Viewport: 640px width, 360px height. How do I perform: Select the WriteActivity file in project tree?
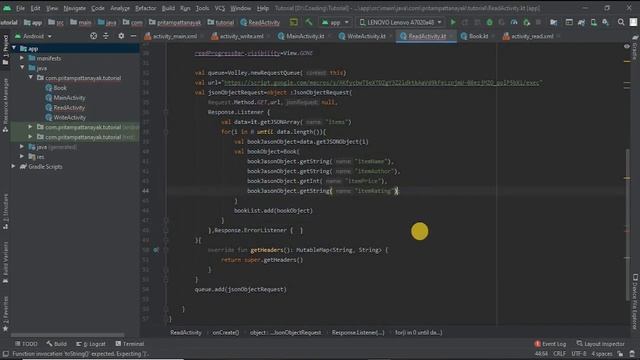point(69,117)
